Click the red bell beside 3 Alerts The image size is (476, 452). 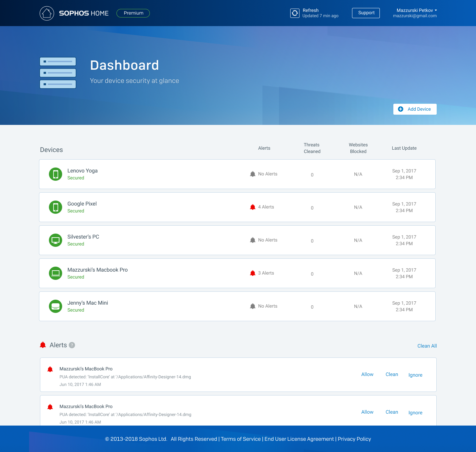(253, 273)
